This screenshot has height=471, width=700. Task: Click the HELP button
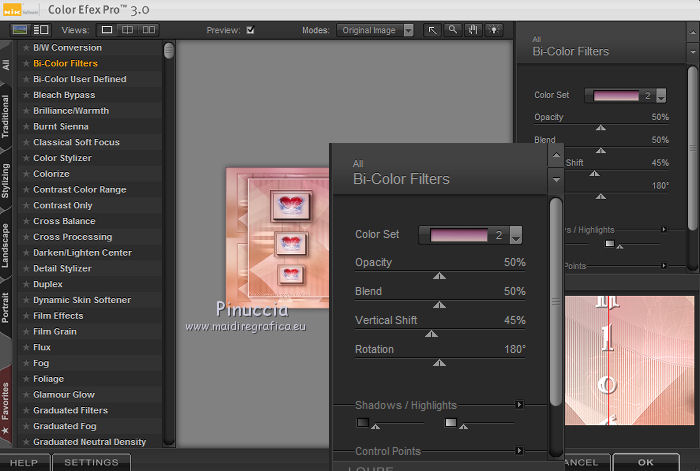[25, 463]
